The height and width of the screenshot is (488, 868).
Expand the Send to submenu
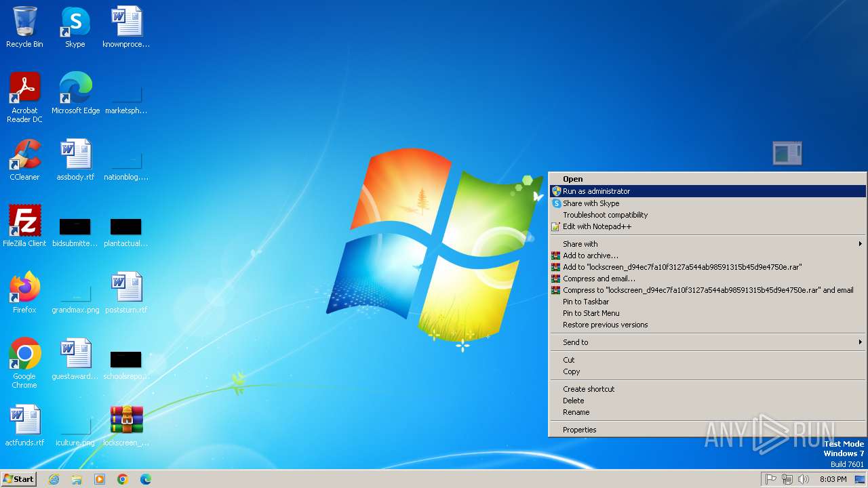(x=707, y=342)
